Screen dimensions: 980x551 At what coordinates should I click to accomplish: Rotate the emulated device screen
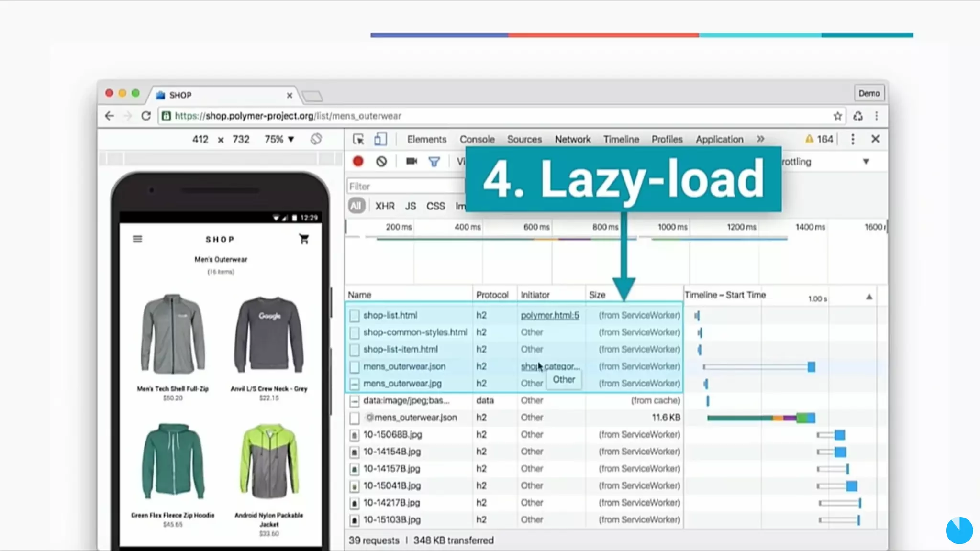point(316,139)
